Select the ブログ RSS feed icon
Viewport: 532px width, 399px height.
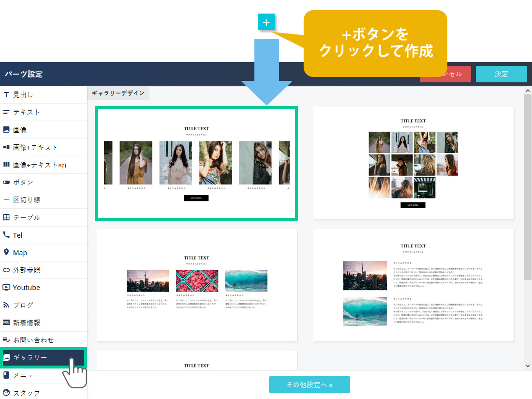[x=6, y=305]
